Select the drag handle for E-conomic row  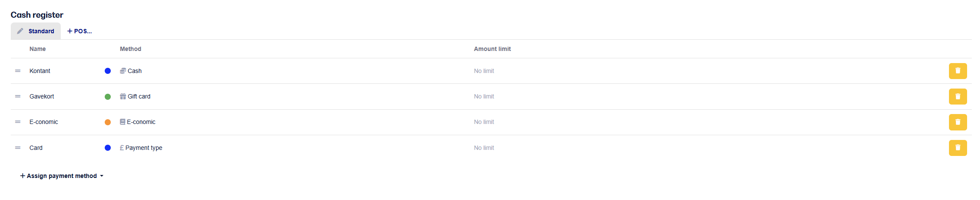coord(18,122)
